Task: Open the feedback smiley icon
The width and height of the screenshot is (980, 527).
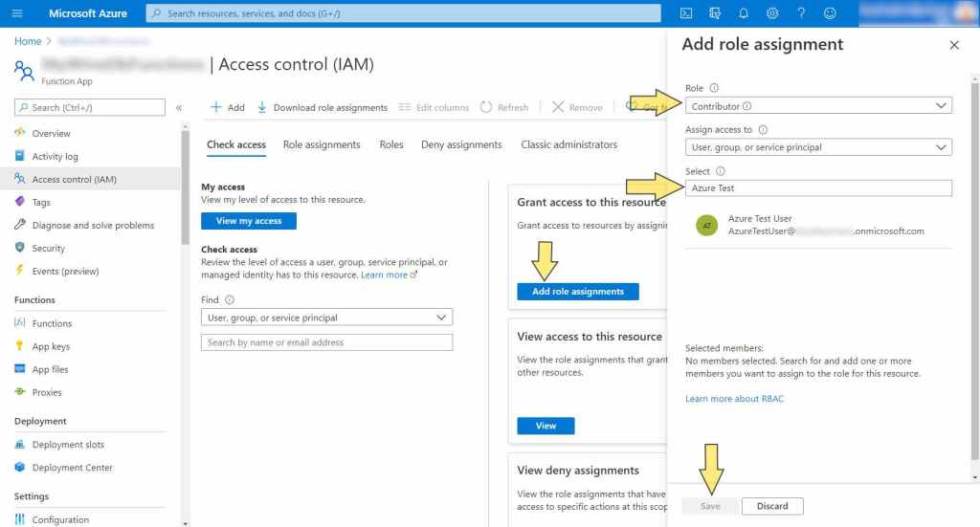Action: (x=830, y=13)
